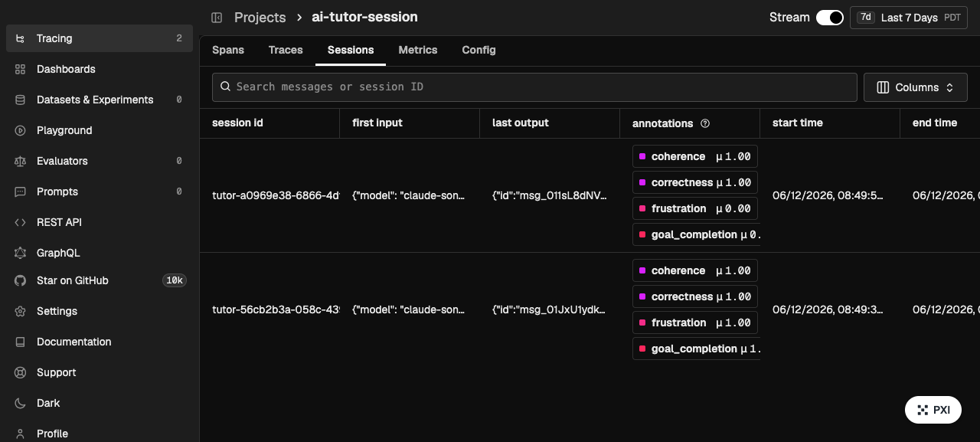Click the search magnifier icon
980x442 pixels.
[226, 87]
